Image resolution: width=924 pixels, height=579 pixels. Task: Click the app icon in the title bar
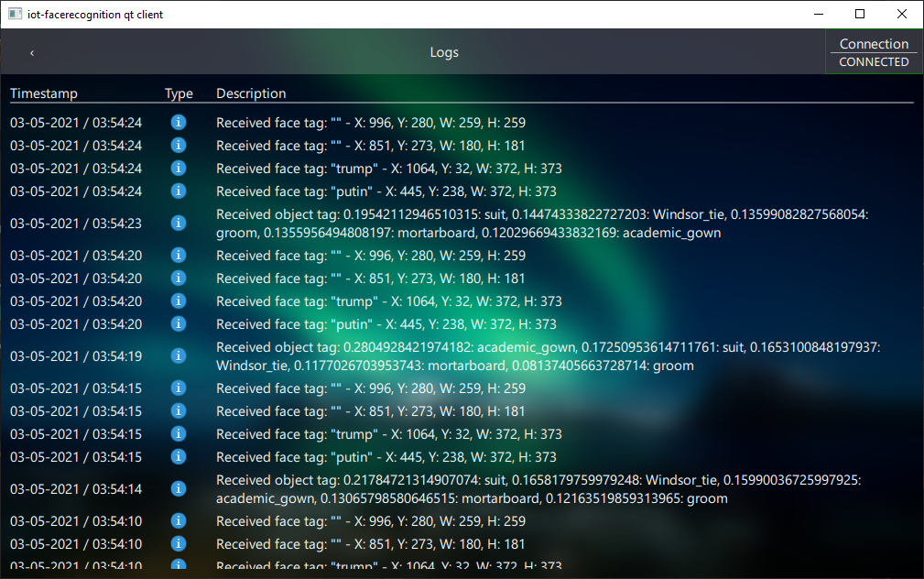(15, 14)
